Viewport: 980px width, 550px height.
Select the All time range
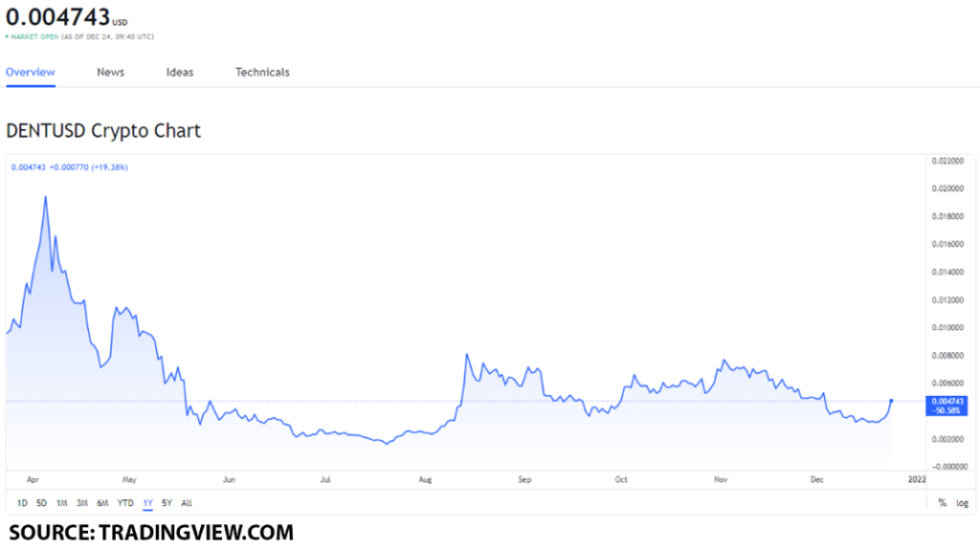[187, 503]
